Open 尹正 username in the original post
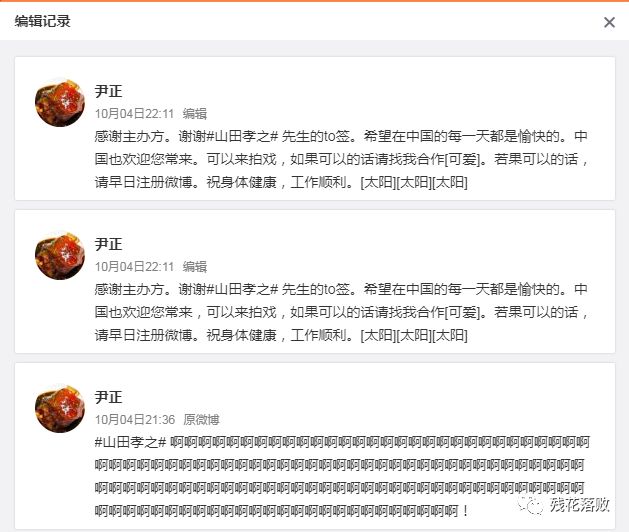The height and width of the screenshot is (532, 629). pos(108,397)
